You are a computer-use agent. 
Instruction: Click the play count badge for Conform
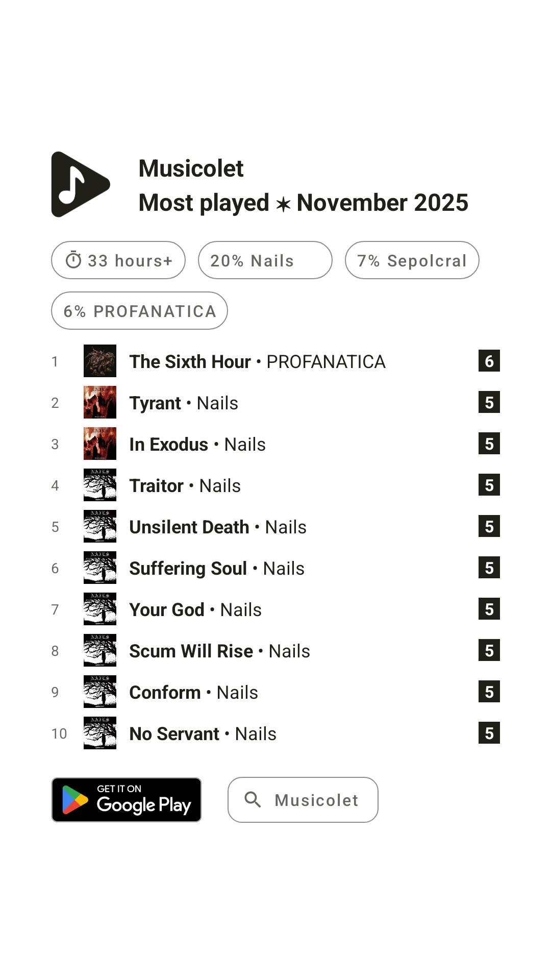(x=489, y=692)
